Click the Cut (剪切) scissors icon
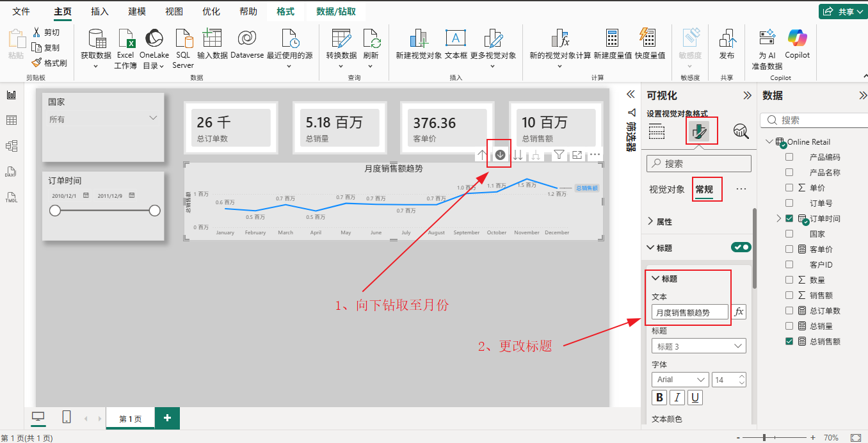868x443 pixels. [x=36, y=32]
